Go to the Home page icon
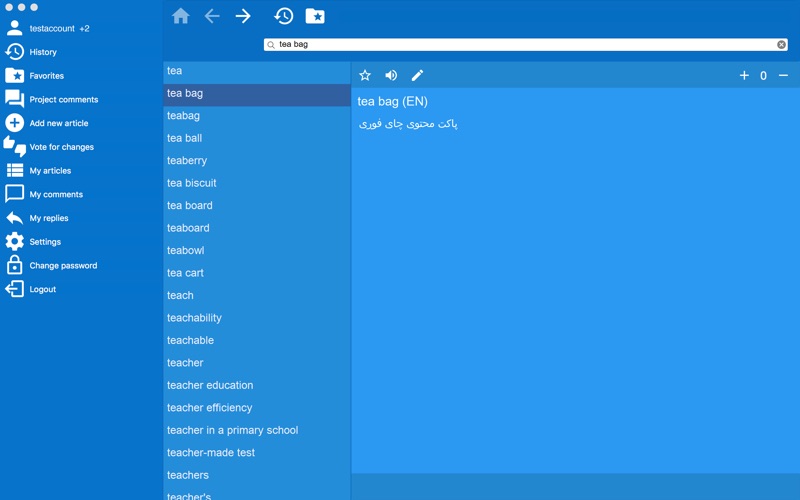Screen dimensions: 800x500 point(181,16)
